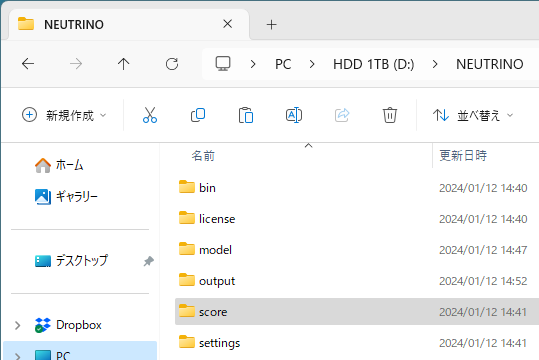The image size is (539, 360).
Task: Select the score folder
Action: [357, 312]
